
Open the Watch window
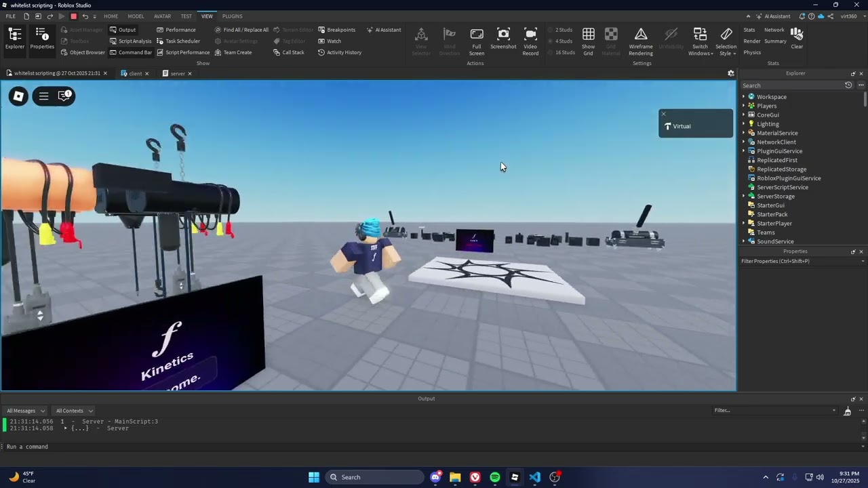click(330, 41)
